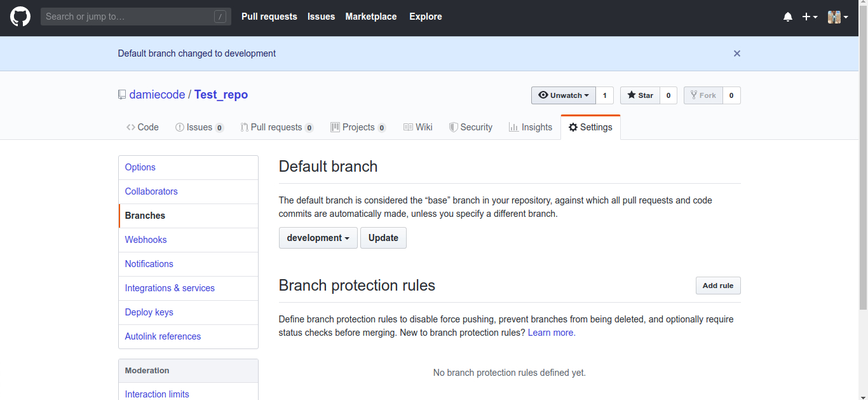Follow the Learn more link

(552, 333)
